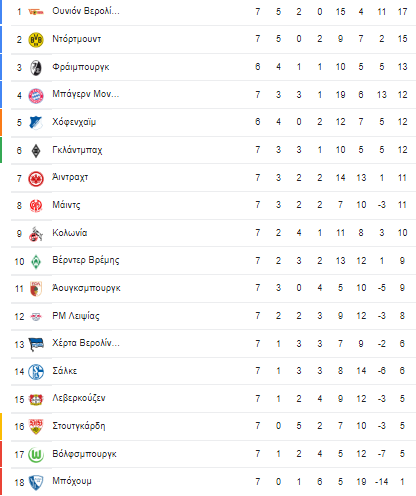Click the Freiburg club crest icon
This screenshot has height=496, width=416.
(36, 68)
